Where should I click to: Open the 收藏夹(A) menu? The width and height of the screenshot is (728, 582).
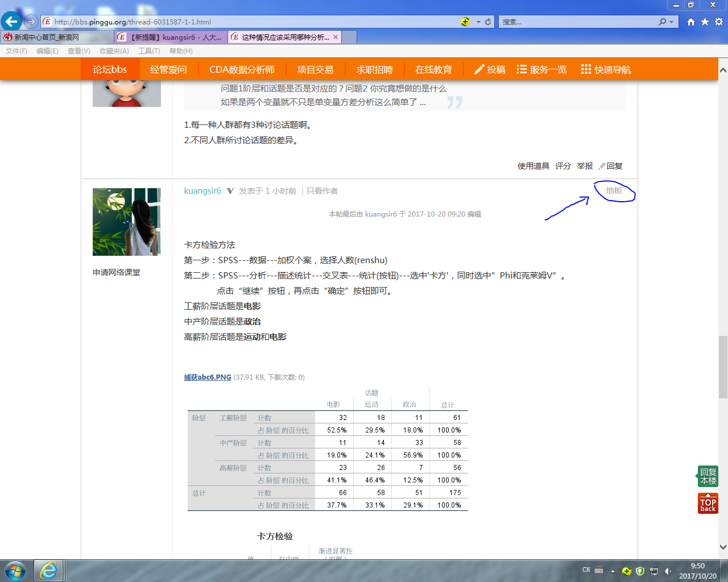(114, 51)
